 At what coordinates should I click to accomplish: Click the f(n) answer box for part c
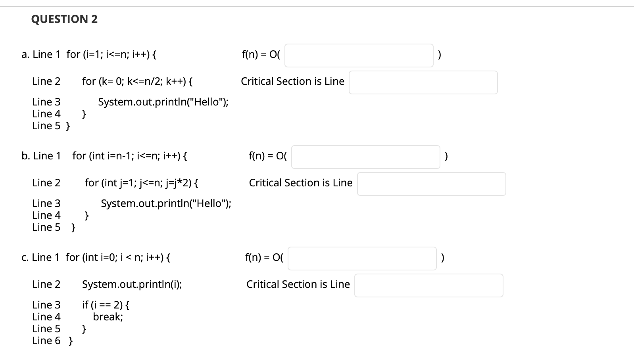pyautogui.click(x=361, y=258)
